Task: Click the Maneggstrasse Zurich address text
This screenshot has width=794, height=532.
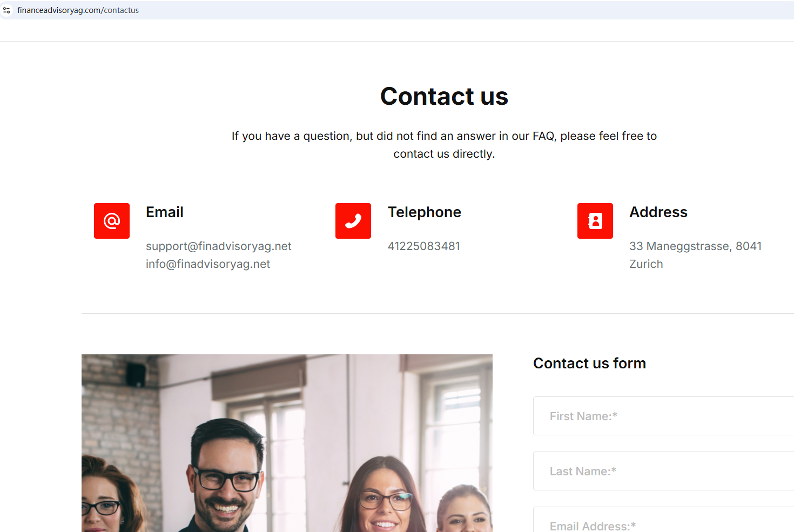Action: pyautogui.click(x=696, y=255)
